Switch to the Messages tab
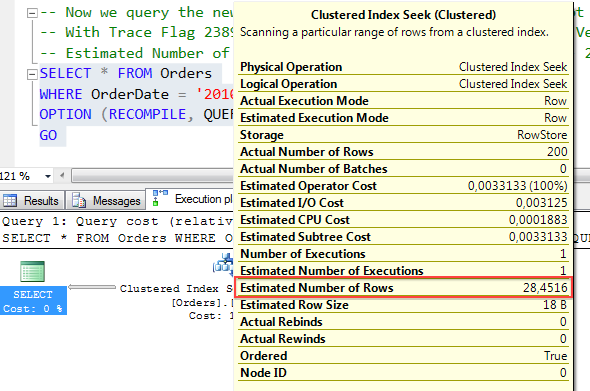 point(106,200)
